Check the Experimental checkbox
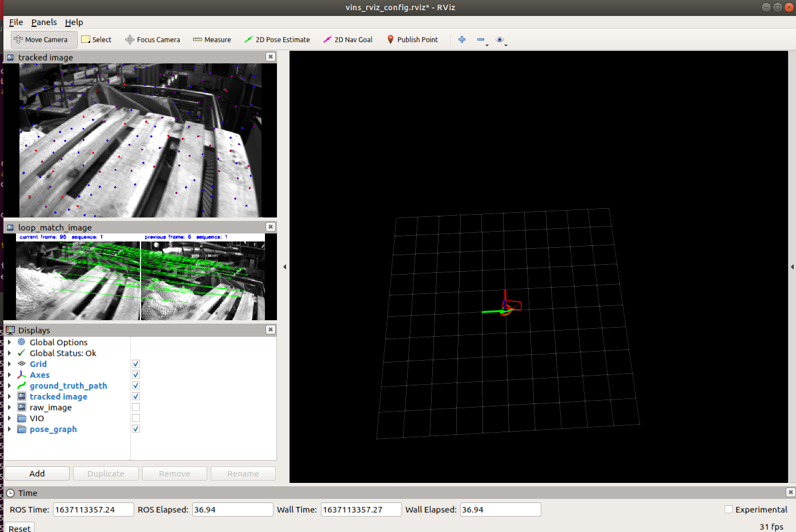796x532 pixels. tap(729, 509)
